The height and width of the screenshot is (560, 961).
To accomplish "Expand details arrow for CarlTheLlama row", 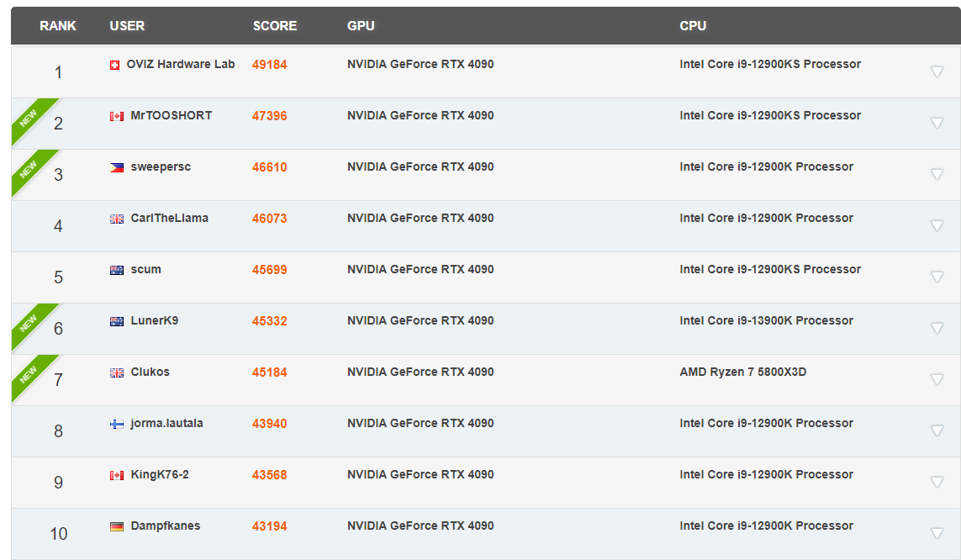I will pyautogui.click(x=937, y=225).
